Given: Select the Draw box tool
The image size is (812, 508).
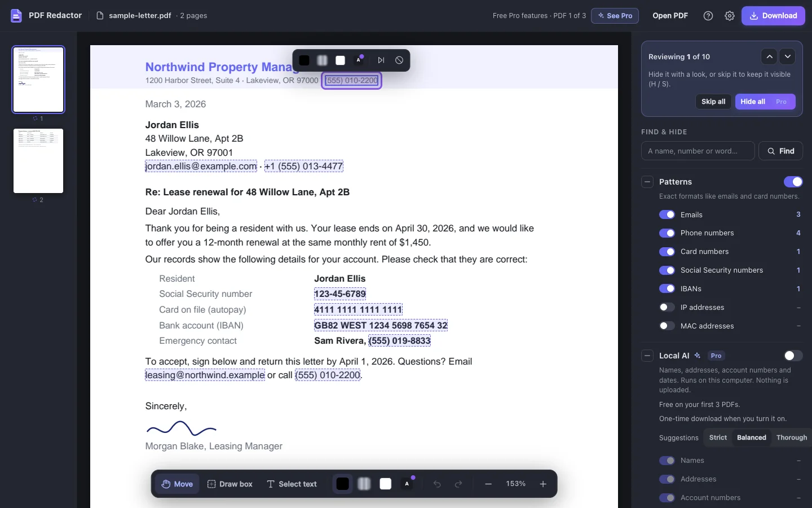Looking at the screenshot, I should pyautogui.click(x=230, y=484).
